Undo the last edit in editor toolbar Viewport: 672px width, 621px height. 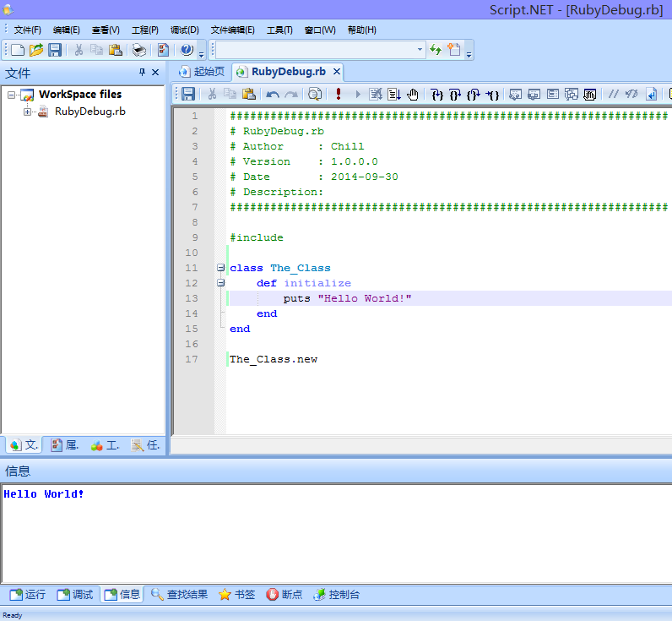click(273, 94)
